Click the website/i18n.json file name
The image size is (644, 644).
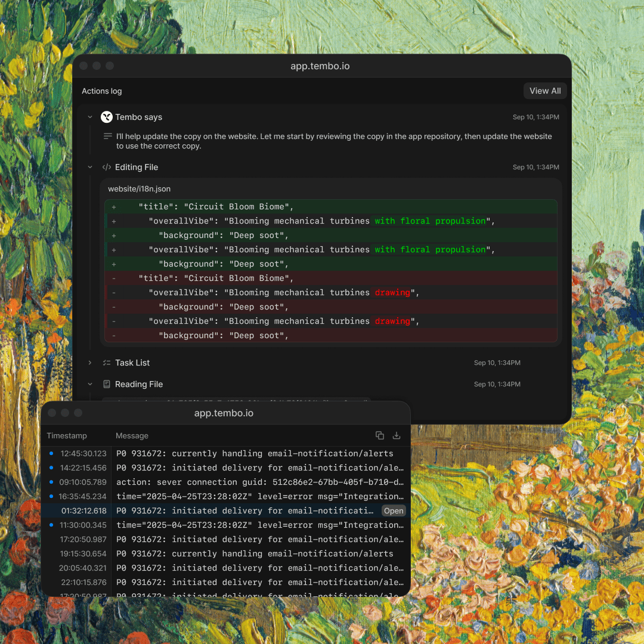click(x=139, y=189)
